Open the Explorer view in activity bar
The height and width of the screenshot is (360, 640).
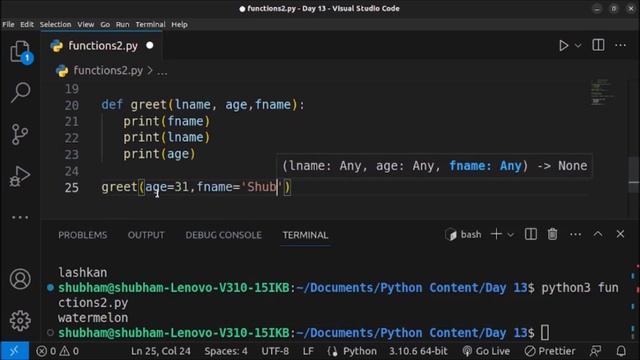[20, 52]
